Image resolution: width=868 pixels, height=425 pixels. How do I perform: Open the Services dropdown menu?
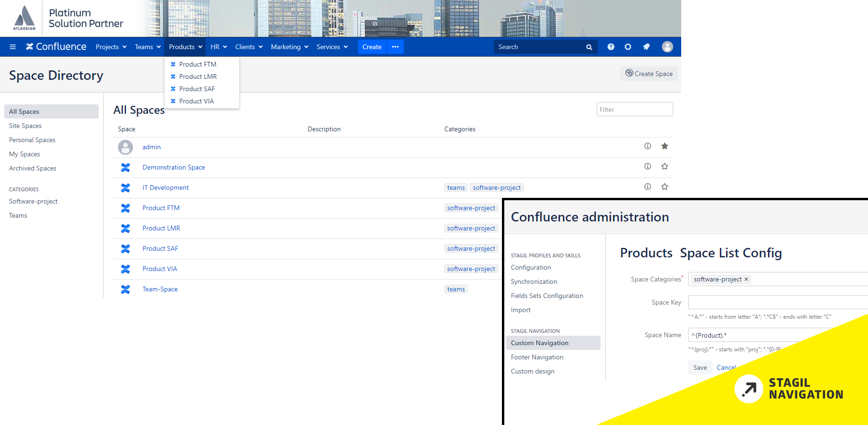pyautogui.click(x=332, y=47)
